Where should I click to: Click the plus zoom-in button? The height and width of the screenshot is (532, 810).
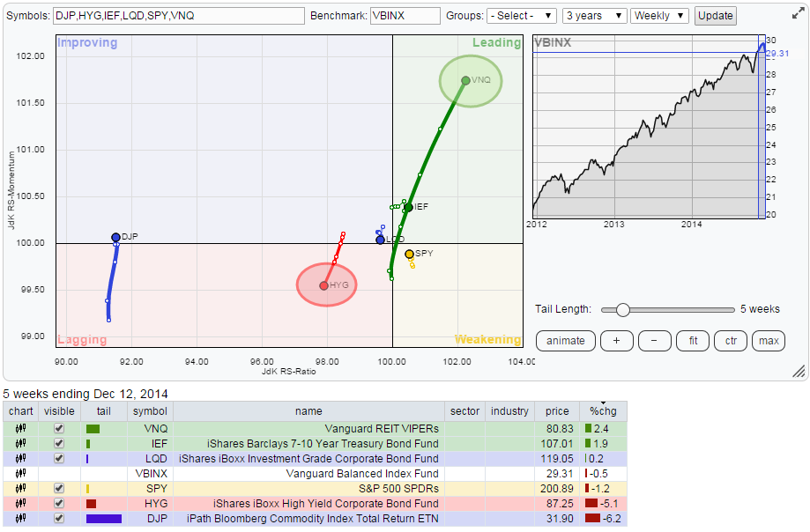616,341
